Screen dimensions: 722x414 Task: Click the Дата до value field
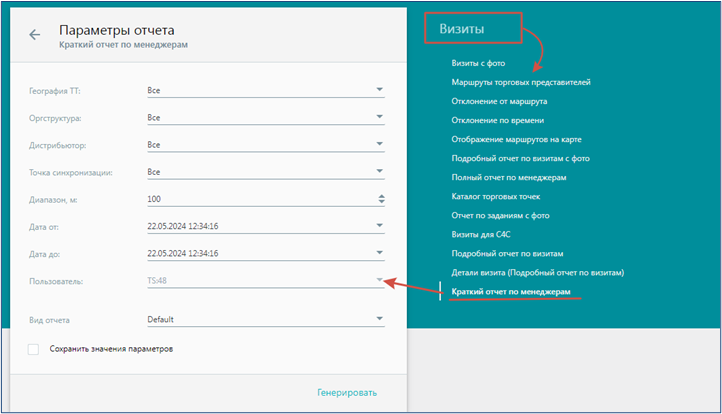(x=266, y=253)
